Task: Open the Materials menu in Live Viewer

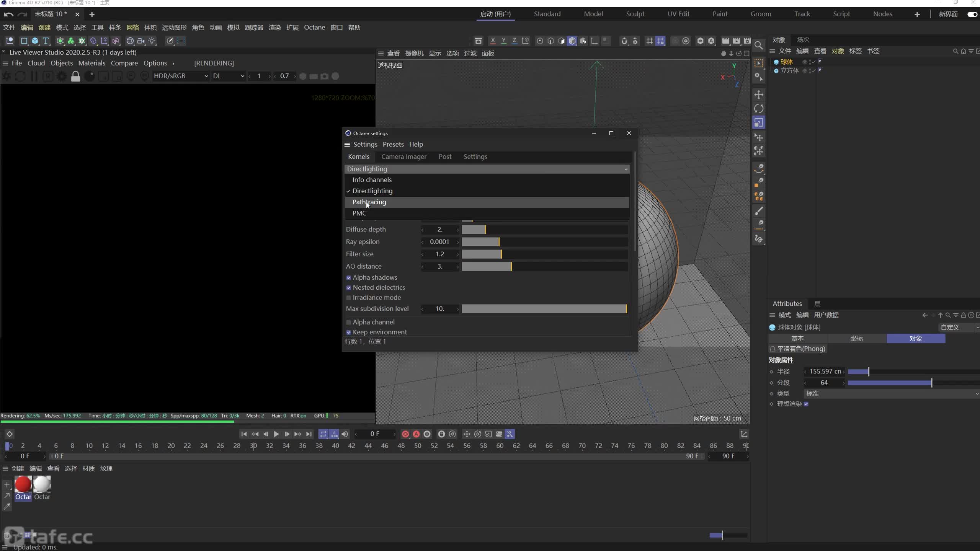Action: point(91,63)
